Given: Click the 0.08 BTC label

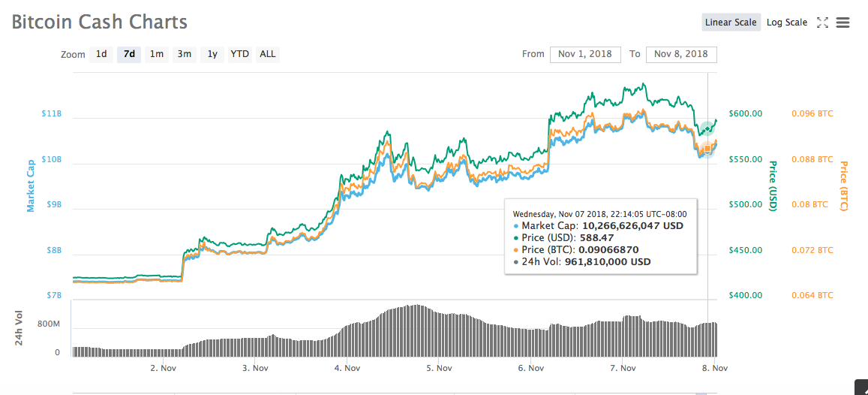Looking at the screenshot, I should [x=810, y=204].
